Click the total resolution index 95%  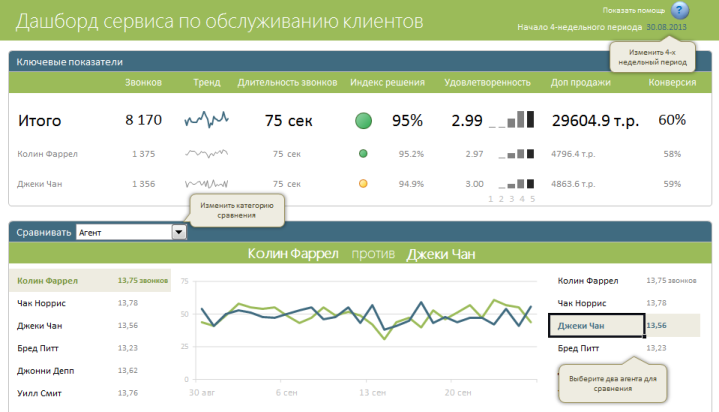(407, 121)
